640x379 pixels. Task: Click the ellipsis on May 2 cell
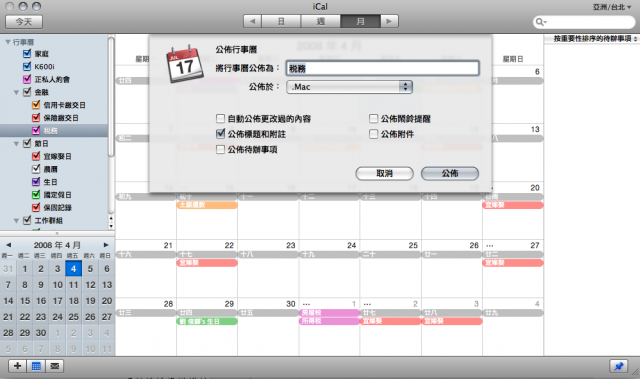(367, 304)
